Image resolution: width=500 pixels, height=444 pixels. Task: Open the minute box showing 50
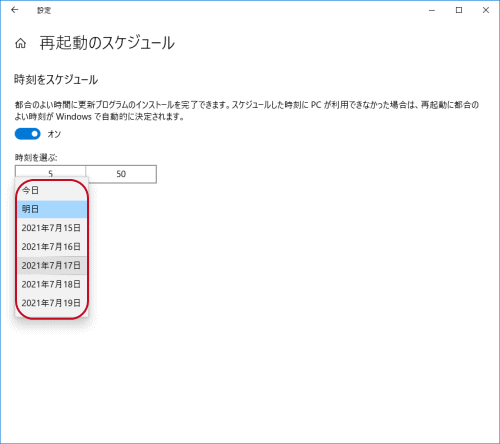point(121,174)
